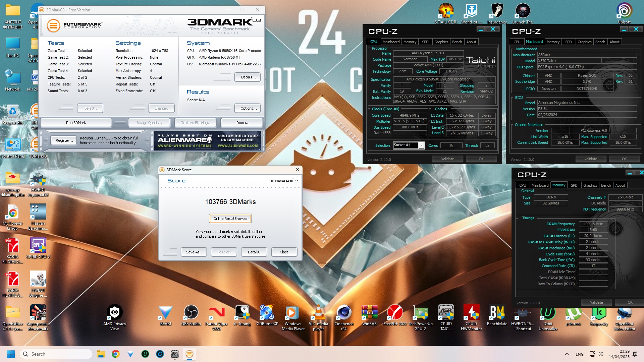The width and height of the screenshot is (644, 362).
Task: Open Graphics tab in Memory CPU-Z window
Action: click(x=590, y=185)
